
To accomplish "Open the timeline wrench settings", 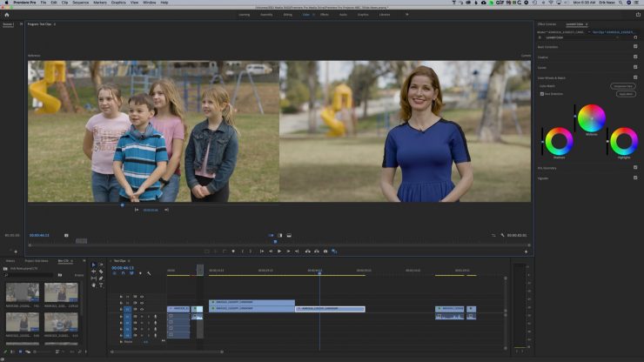I will (149, 273).
